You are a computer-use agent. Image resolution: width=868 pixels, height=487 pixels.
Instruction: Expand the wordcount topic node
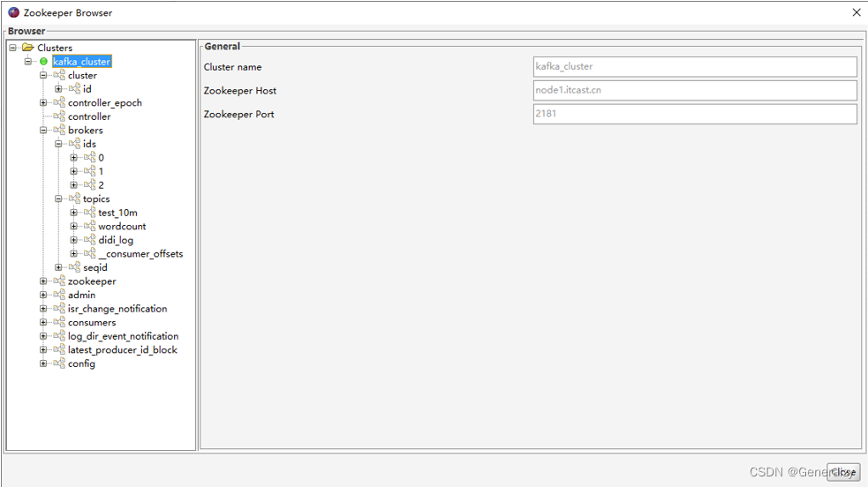point(74,227)
